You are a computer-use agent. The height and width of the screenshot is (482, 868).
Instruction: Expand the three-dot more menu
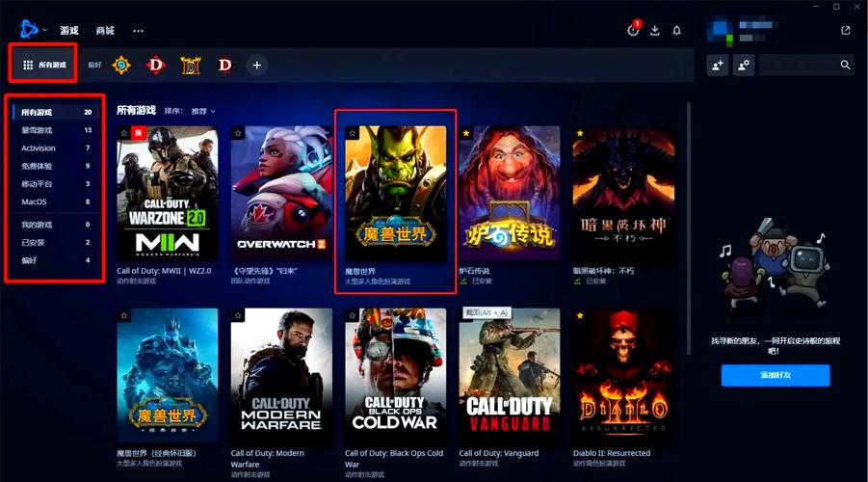[138, 31]
